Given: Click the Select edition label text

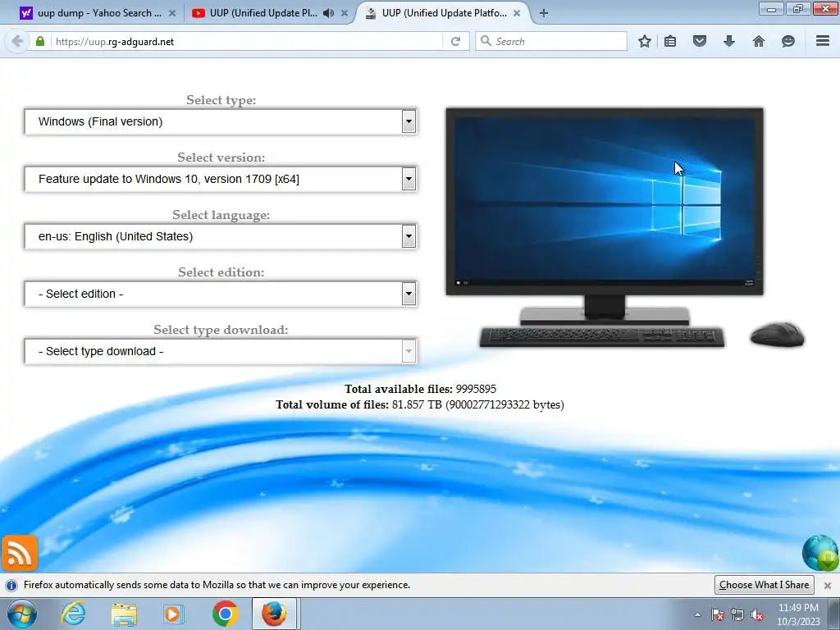Looking at the screenshot, I should pos(221,272).
